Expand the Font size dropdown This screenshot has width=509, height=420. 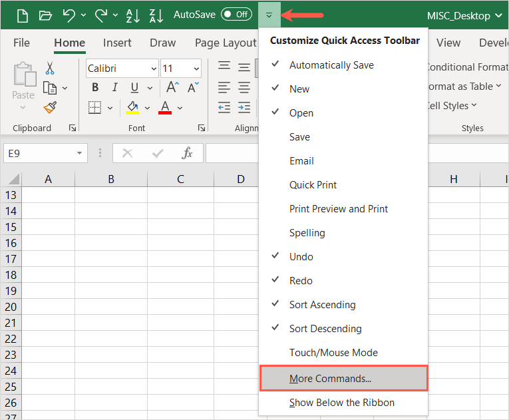(196, 69)
